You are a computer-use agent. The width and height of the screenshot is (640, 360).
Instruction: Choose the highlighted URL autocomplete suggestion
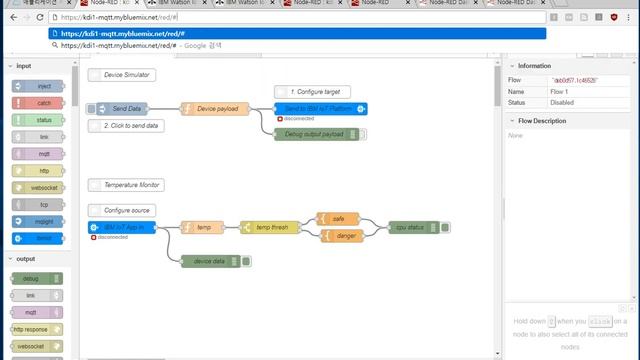click(x=297, y=34)
